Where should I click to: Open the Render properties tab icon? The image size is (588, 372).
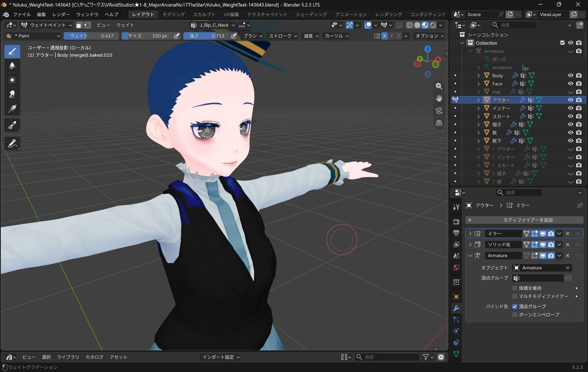(456, 221)
